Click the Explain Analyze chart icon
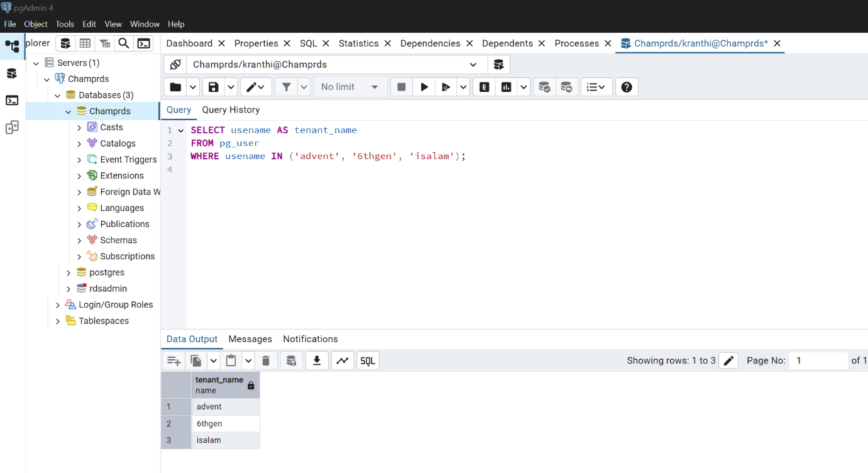The height and width of the screenshot is (473, 868). coord(506,87)
